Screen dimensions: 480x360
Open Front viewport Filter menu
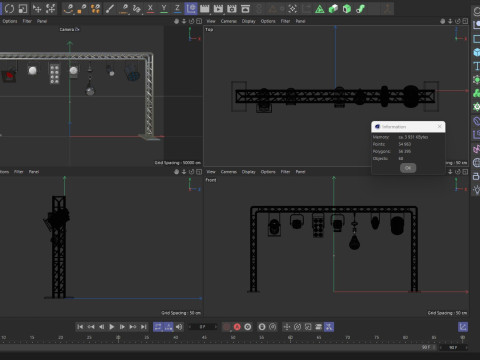click(x=285, y=172)
